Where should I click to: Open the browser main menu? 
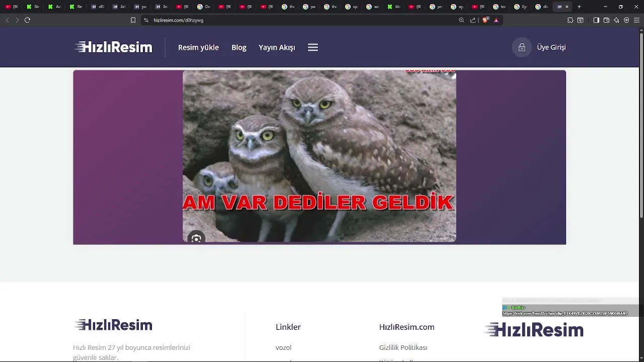click(x=636, y=20)
